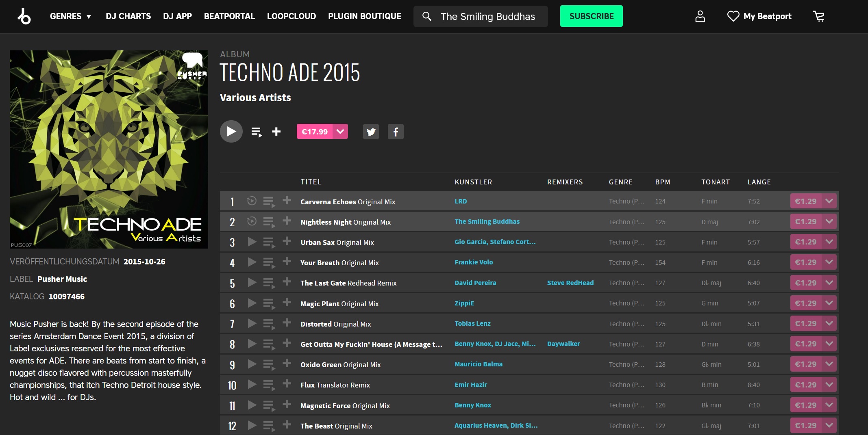The width and height of the screenshot is (868, 435).
Task: Add Nightless Night to playlist with plus
Action: coord(287,221)
